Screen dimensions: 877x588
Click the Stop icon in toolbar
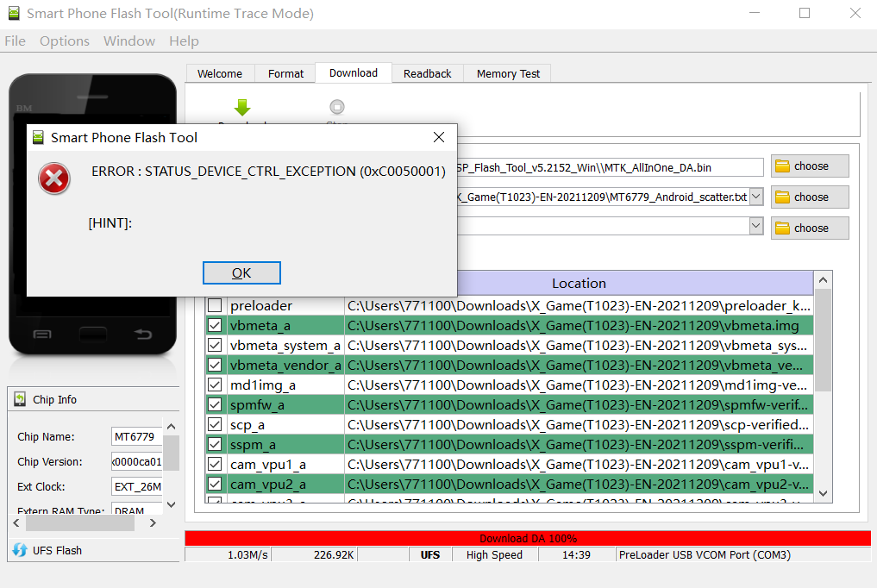pos(337,107)
